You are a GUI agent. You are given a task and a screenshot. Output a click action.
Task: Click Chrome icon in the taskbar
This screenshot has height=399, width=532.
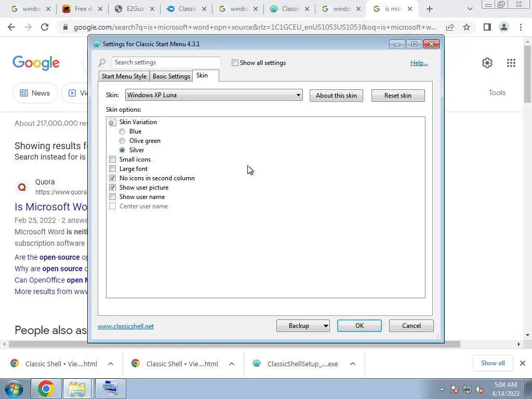click(46, 389)
